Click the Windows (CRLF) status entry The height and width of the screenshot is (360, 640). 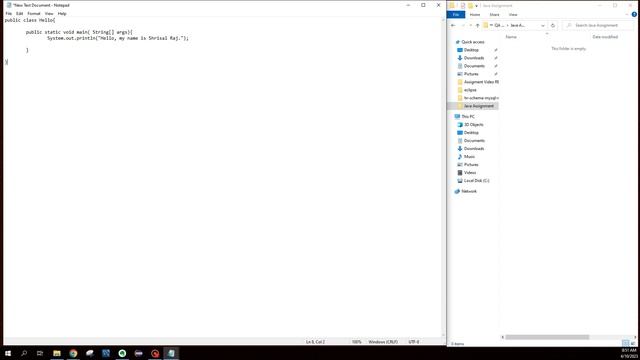pyautogui.click(x=383, y=342)
